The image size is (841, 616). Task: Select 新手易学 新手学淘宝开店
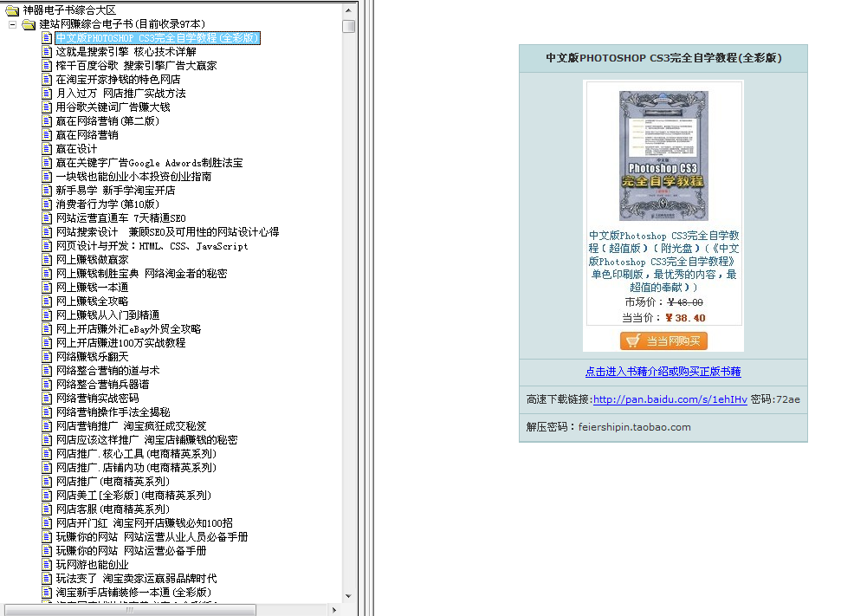[x=115, y=191]
